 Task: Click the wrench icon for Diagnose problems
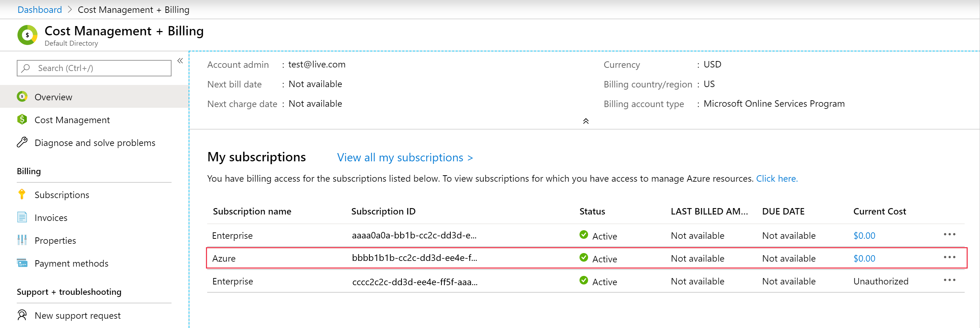coord(22,142)
